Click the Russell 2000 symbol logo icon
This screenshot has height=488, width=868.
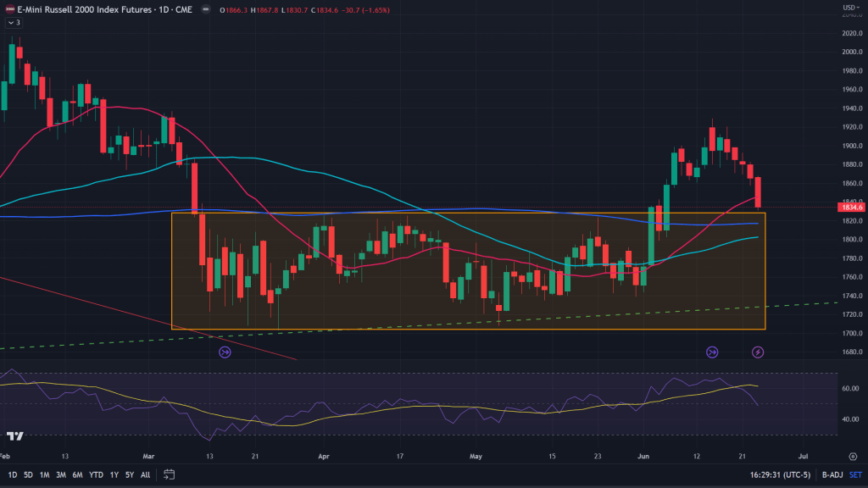tap(8, 9)
